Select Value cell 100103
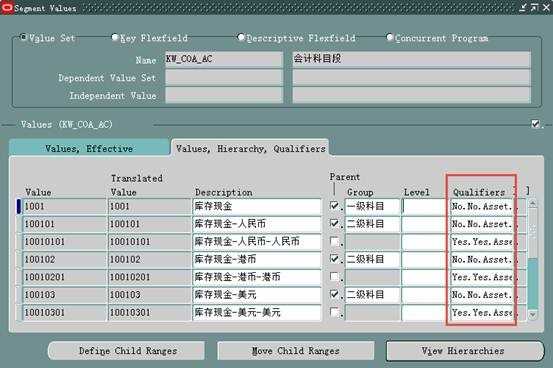The image size is (553, 368). [x=64, y=295]
